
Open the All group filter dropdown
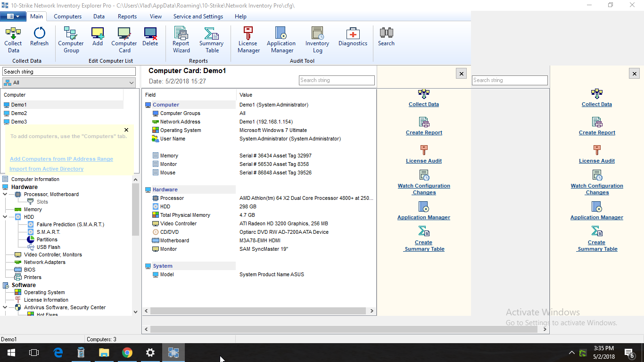[x=69, y=82]
